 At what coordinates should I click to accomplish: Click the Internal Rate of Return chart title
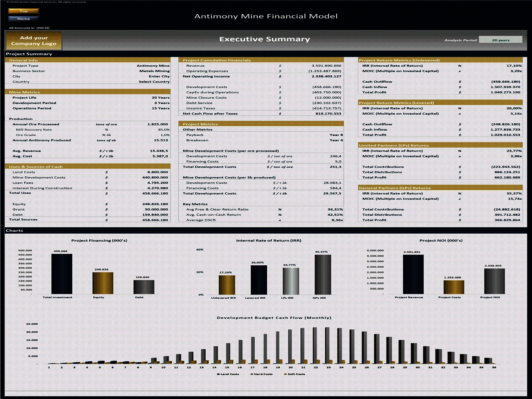(x=268, y=241)
